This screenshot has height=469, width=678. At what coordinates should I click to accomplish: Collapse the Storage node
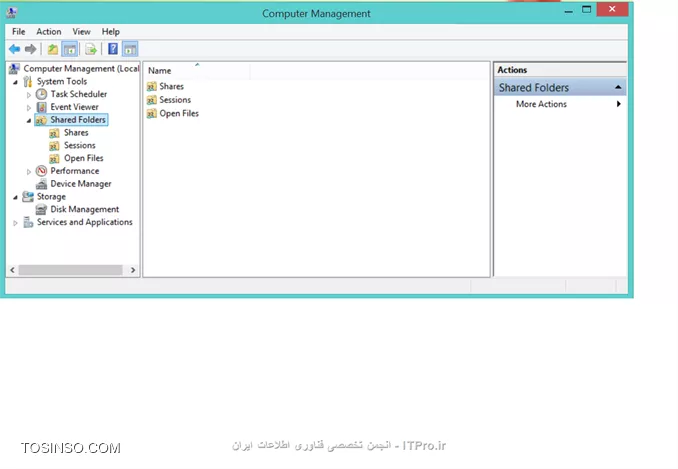[16, 197]
